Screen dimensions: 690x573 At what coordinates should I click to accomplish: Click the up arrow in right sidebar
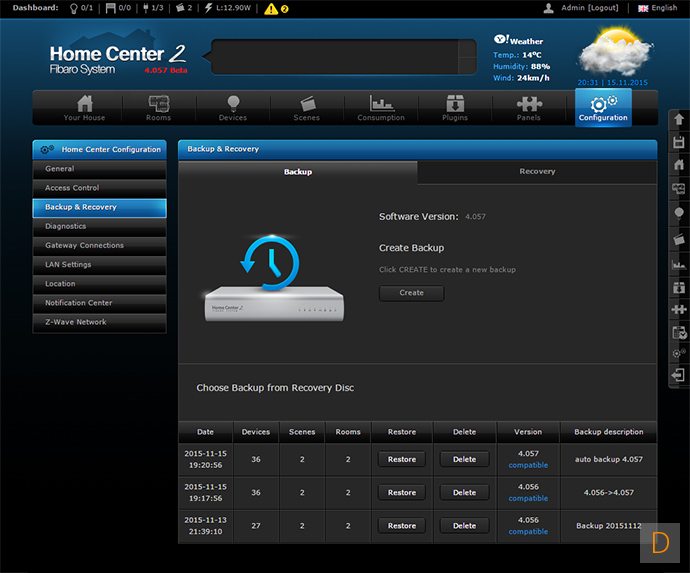(679, 119)
